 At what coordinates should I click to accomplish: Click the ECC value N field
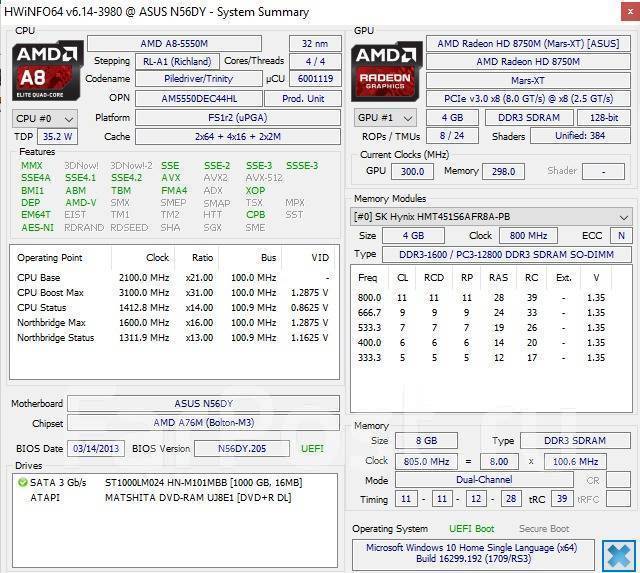click(x=620, y=236)
